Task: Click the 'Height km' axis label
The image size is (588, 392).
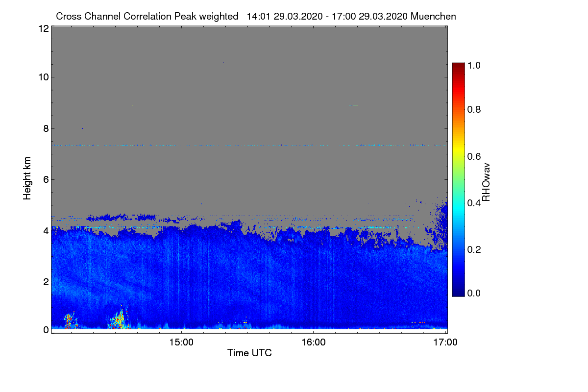Action: 27,178
